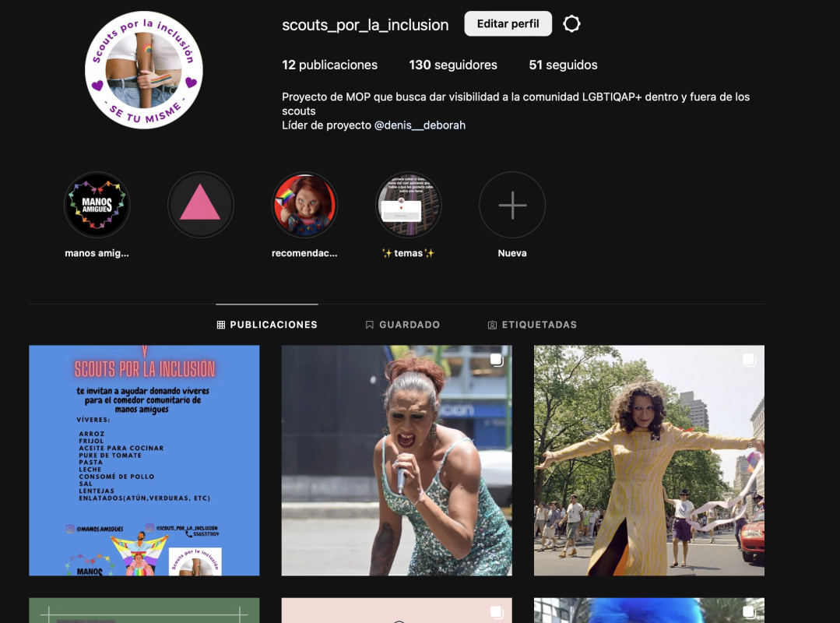Open the yellow dress parade post
840x623 pixels.
[x=648, y=460]
